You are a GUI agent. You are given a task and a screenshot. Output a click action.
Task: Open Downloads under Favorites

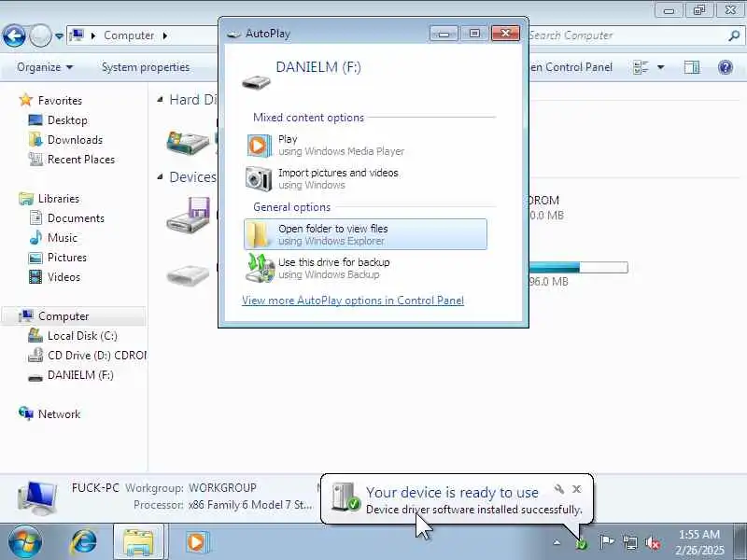pos(75,139)
